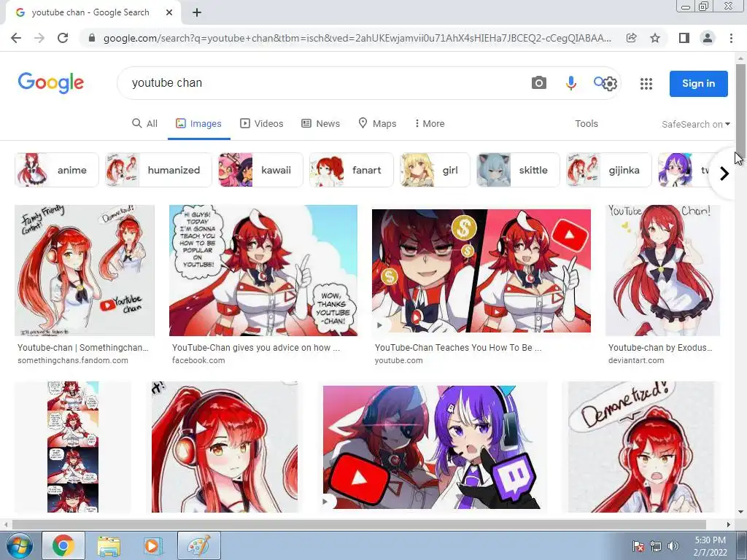Select the gijinka filter chip
This screenshot has width=747, height=560.
[608, 170]
